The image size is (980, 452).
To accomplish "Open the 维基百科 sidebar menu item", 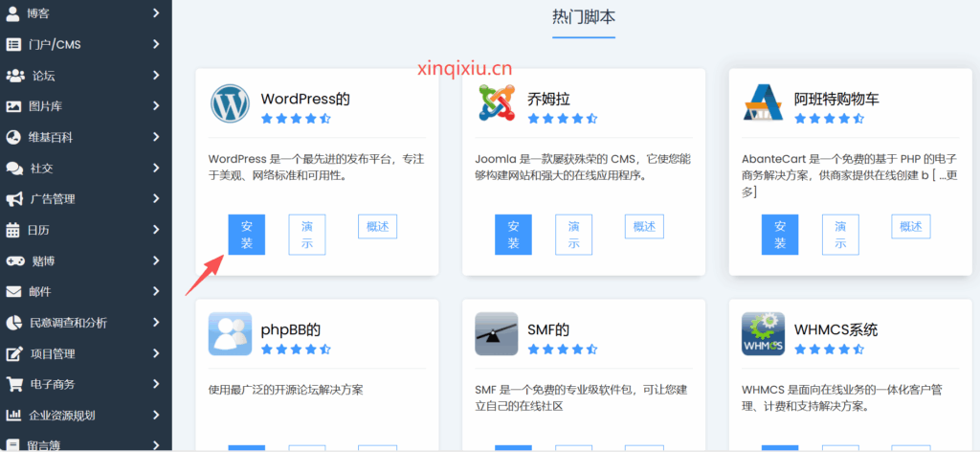I will [x=52, y=137].
